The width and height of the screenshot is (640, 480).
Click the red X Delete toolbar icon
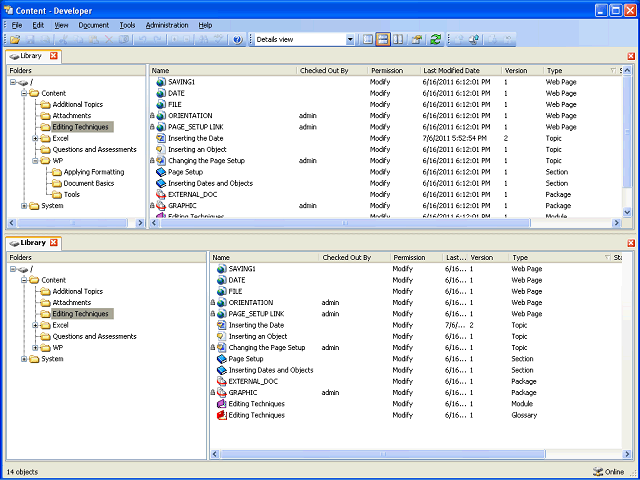(109, 40)
